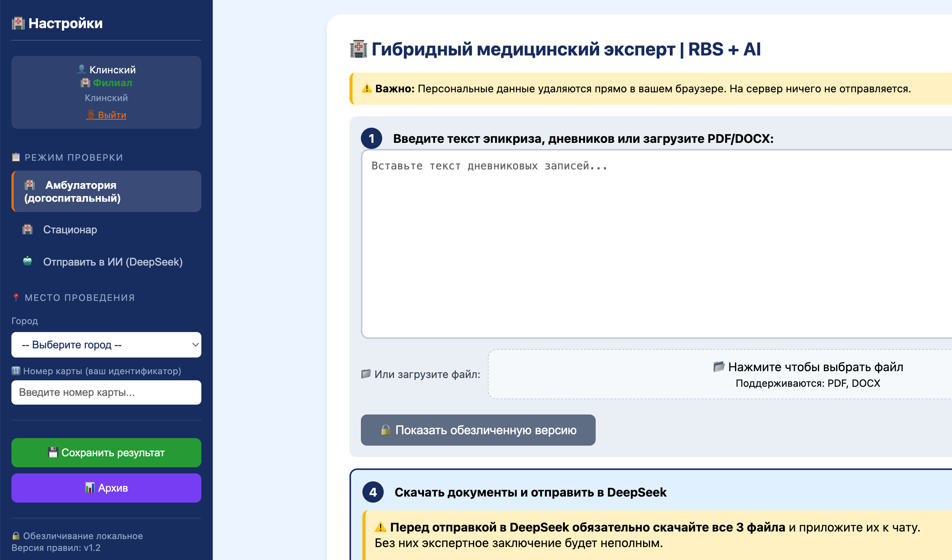The height and width of the screenshot is (560, 952).
Task: Click Нажмите чтобы выбрать файл upload zone
Action: point(720,374)
